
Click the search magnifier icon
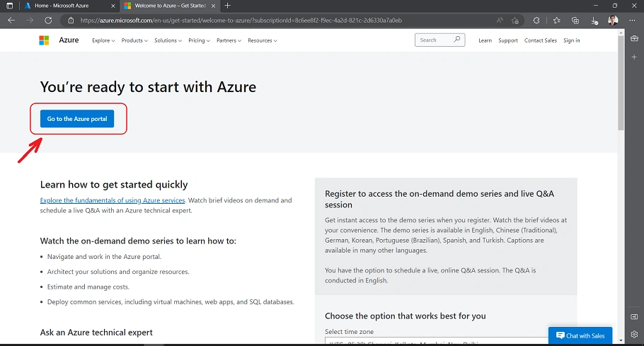click(456, 40)
